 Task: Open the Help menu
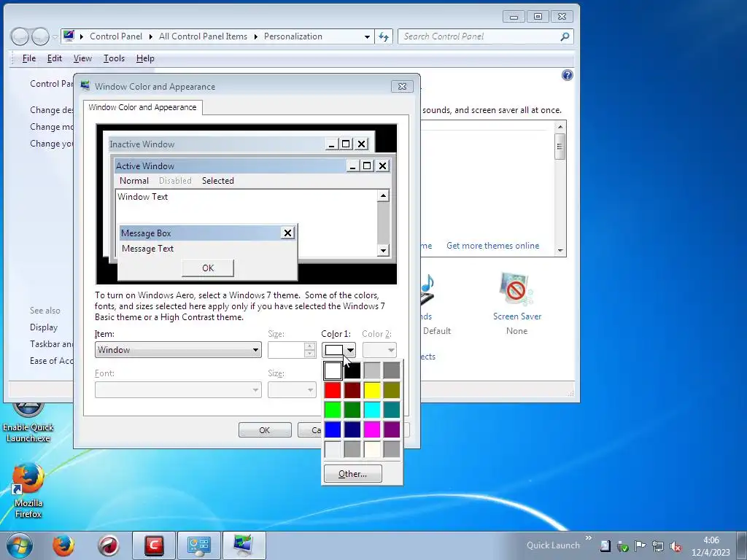tap(145, 58)
